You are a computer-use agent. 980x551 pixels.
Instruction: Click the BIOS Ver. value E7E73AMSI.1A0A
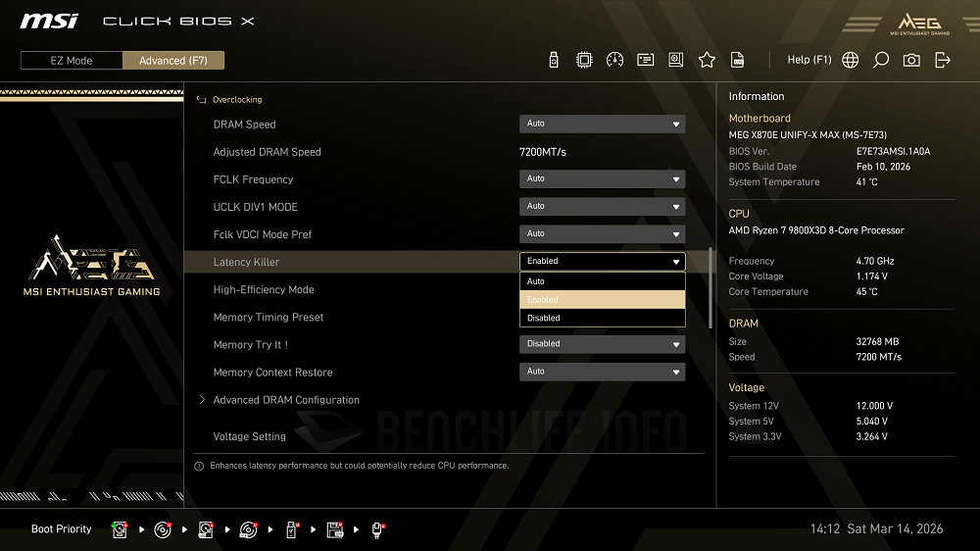893,151
